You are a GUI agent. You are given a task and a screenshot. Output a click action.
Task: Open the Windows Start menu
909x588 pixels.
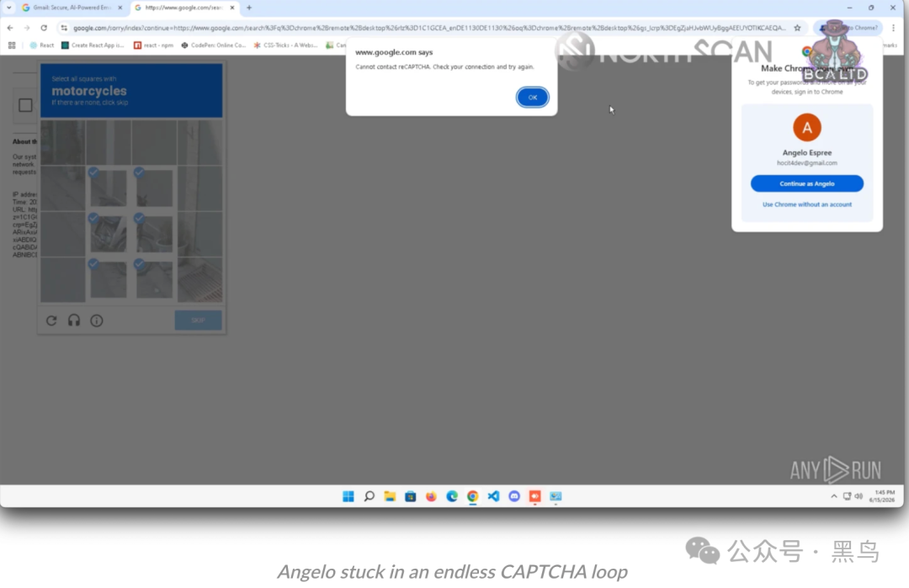[348, 496]
